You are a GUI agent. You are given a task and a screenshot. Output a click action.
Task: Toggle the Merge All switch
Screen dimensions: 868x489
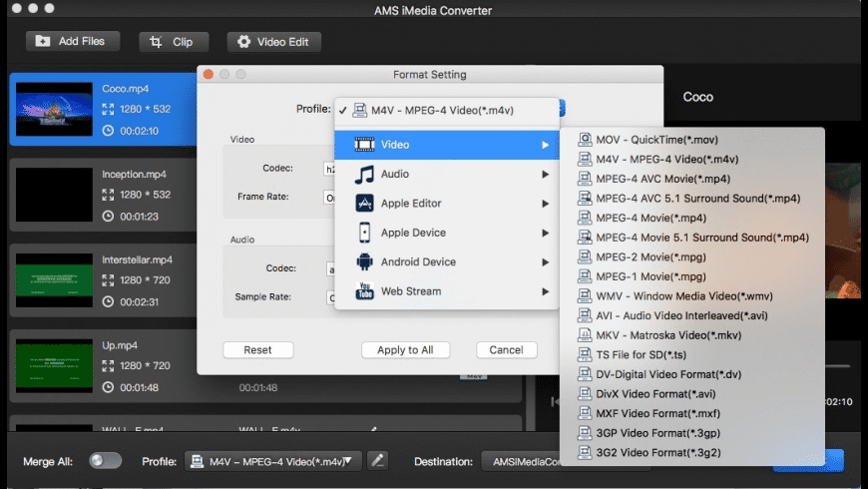(x=105, y=461)
